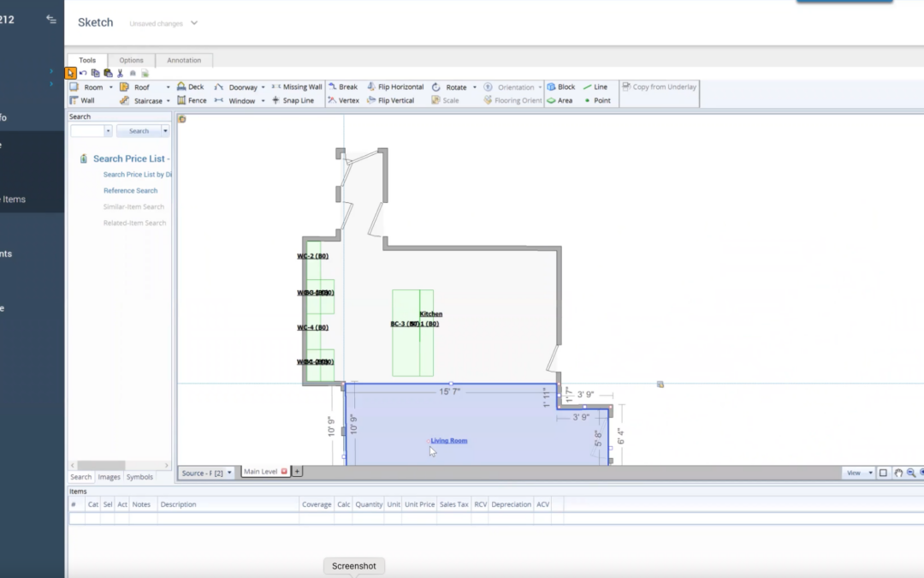Image resolution: width=924 pixels, height=578 pixels.
Task: Click the Flip Horizontal tool
Action: click(x=395, y=87)
